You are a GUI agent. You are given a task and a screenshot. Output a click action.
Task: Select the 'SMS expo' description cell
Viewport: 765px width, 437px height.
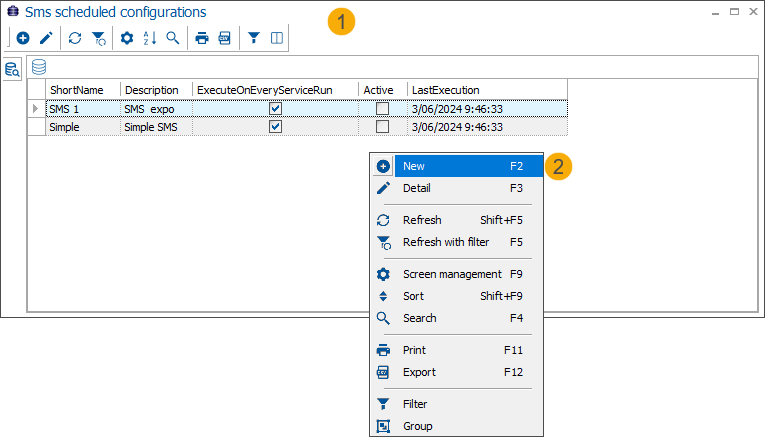(x=157, y=109)
